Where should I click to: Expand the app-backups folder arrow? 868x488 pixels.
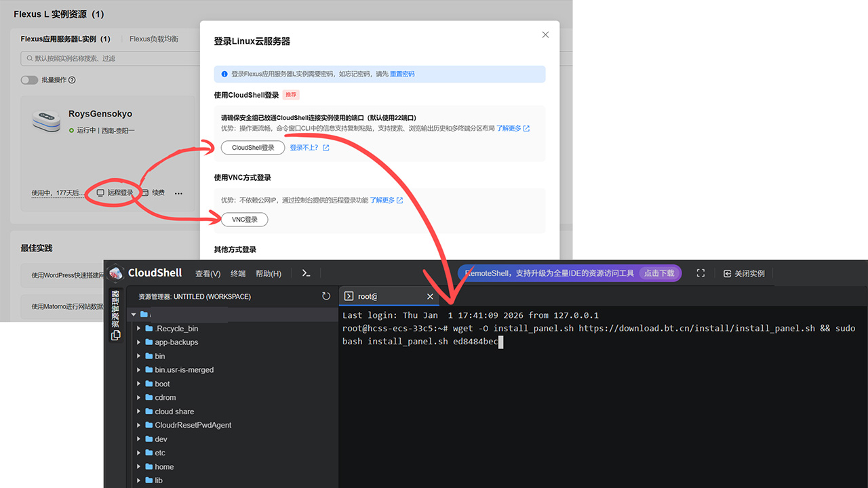click(x=139, y=342)
